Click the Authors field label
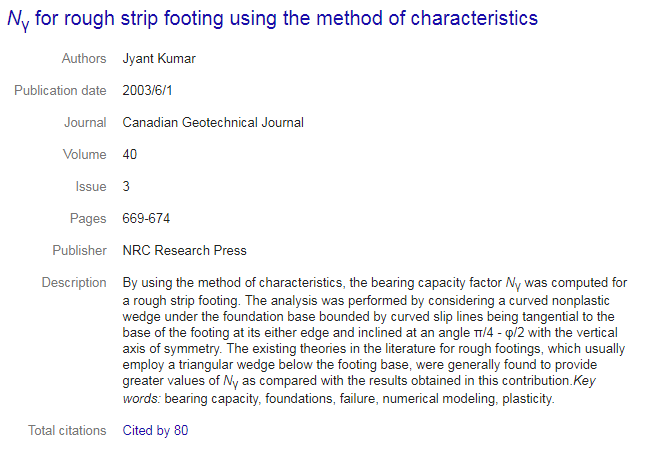Image resolution: width=648 pixels, height=451 pixels. (84, 58)
